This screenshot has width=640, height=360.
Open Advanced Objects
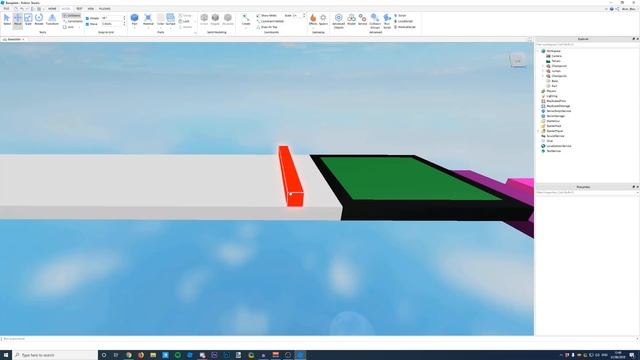click(338, 21)
